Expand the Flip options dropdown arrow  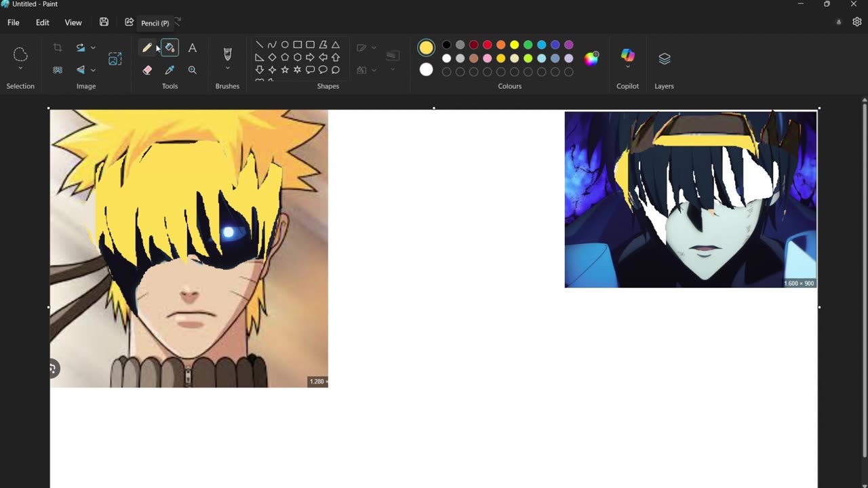(x=93, y=70)
